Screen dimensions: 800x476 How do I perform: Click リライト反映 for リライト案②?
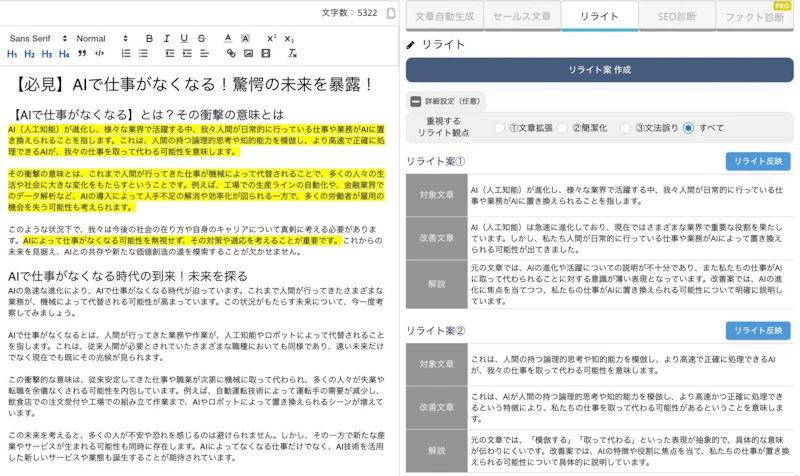point(758,331)
